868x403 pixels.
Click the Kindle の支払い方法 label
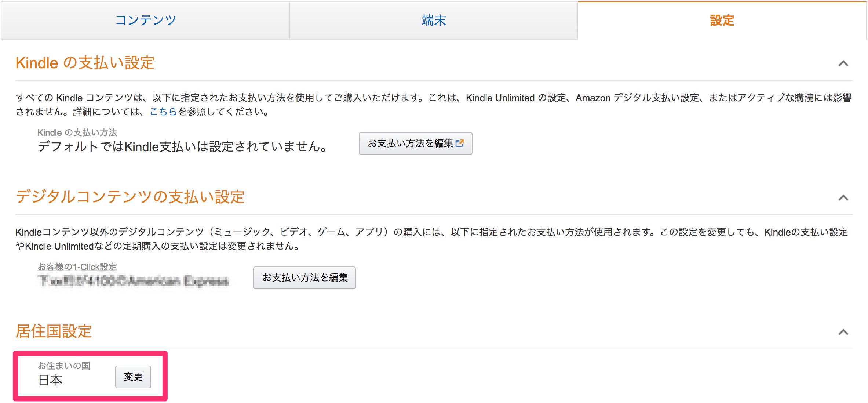point(77,132)
